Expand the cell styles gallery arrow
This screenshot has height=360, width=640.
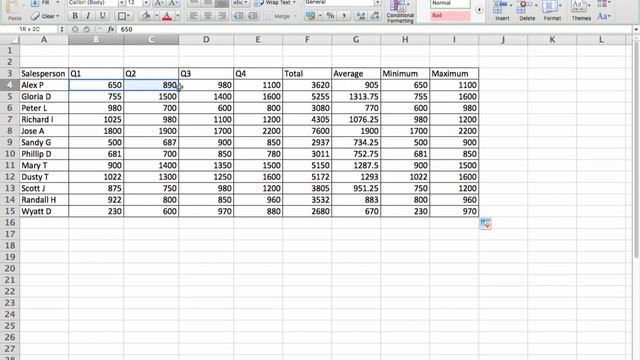tap(479, 10)
